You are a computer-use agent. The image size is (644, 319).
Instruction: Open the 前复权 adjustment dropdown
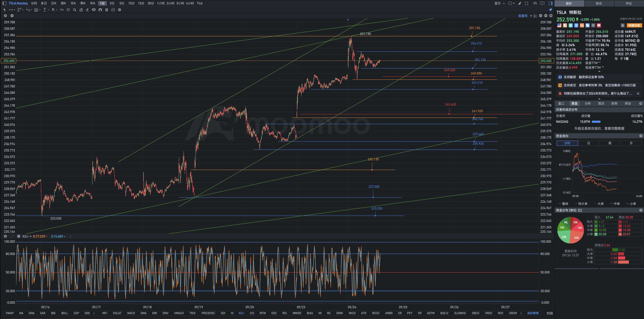[x=525, y=16]
